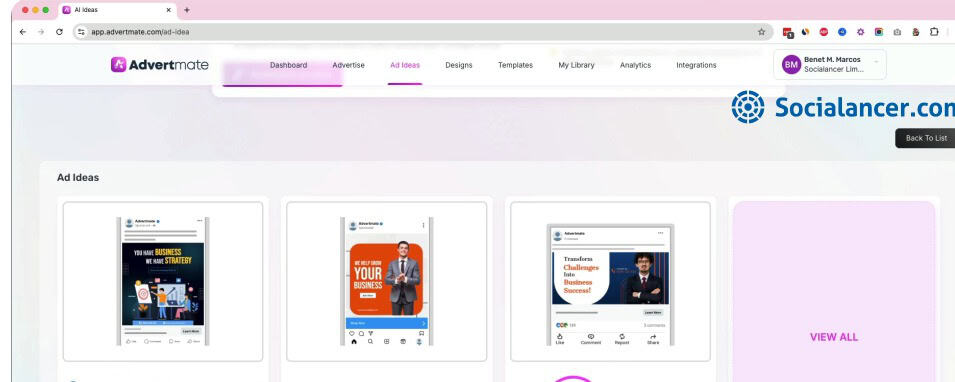Click the VIEW ALL card
955x382 pixels.
coord(834,291)
